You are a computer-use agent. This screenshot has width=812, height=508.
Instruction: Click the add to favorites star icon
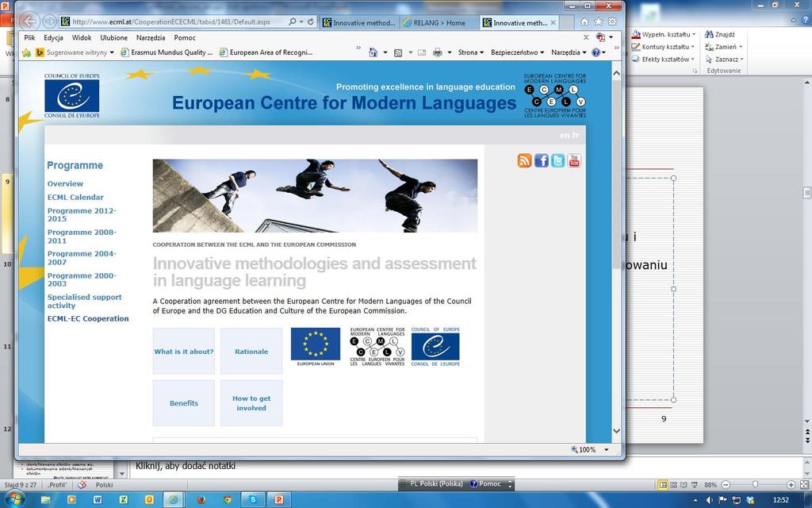27,52
